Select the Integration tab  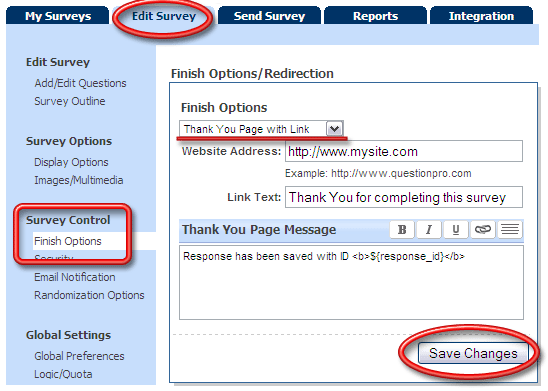[481, 16]
